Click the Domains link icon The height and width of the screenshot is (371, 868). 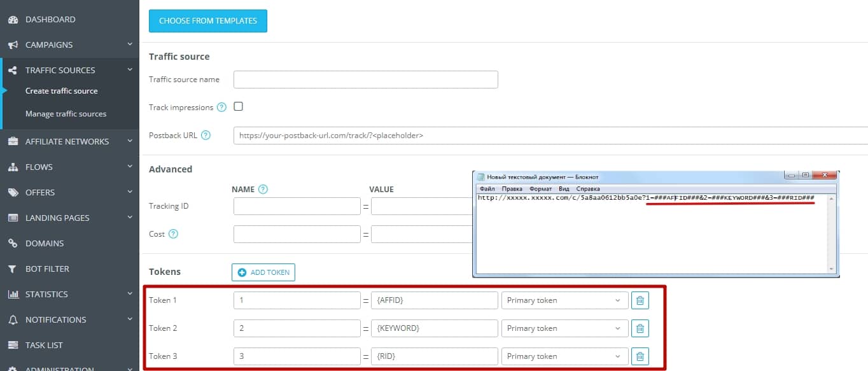[12, 244]
